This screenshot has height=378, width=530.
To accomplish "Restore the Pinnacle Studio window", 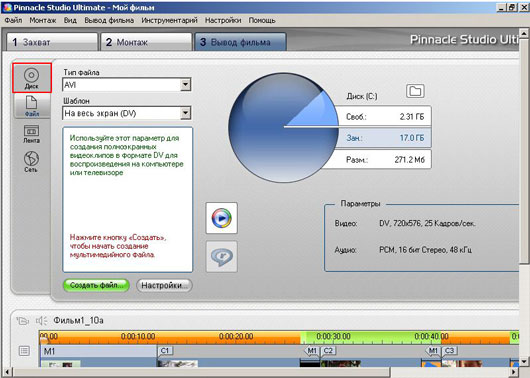I will 512,7.
